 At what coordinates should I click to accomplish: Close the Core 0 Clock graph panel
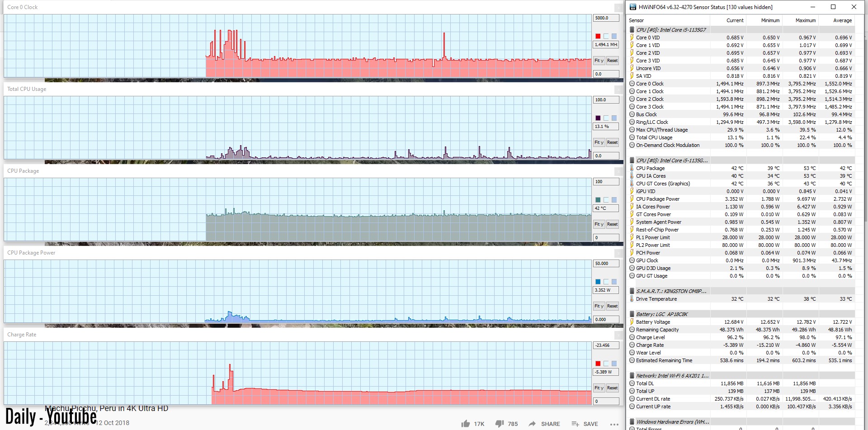coord(618,8)
